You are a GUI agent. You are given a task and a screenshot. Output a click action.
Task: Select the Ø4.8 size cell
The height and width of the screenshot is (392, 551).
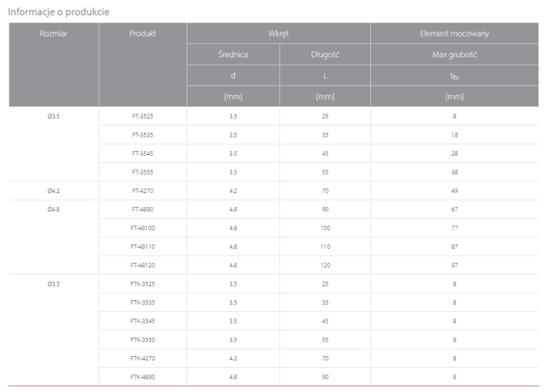tap(54, 209)
